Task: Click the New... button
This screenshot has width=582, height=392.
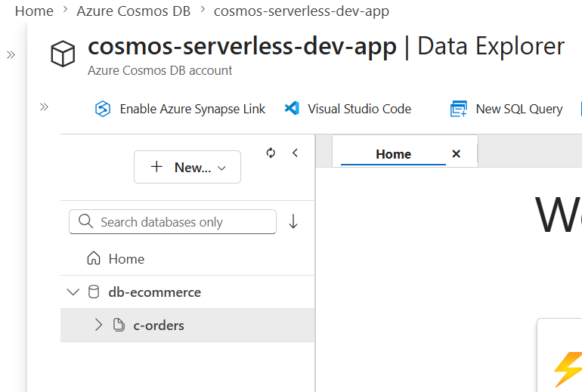Action: point(187,167)
